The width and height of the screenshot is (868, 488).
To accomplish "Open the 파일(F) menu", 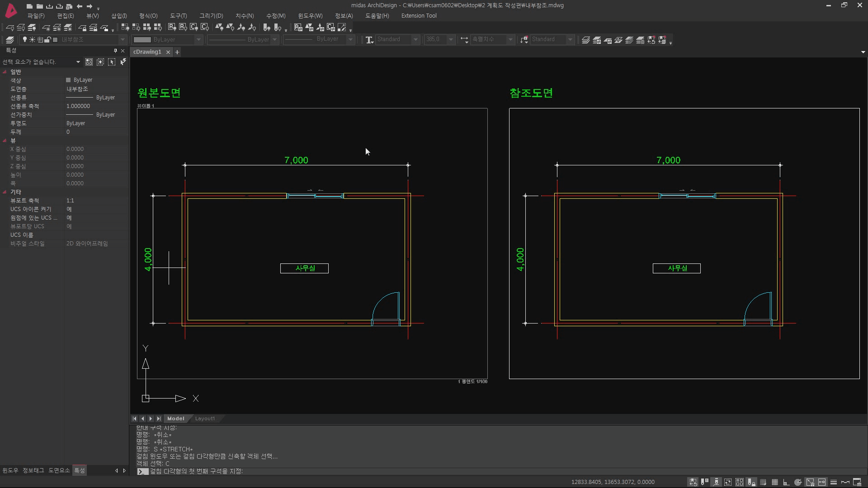I will tap(36, 16).
